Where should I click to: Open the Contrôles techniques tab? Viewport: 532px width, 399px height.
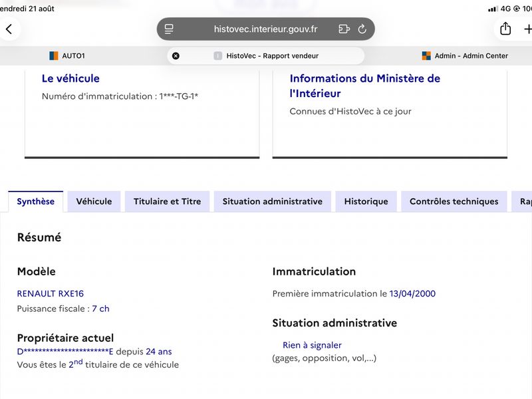pos(454,201)
